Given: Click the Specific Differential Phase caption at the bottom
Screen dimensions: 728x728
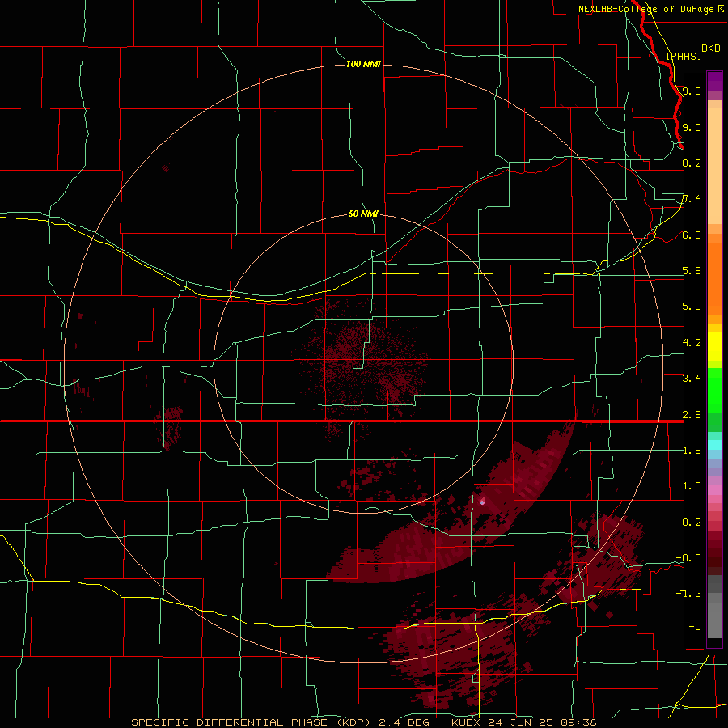Looking at the screenshot, I should 363,722.
